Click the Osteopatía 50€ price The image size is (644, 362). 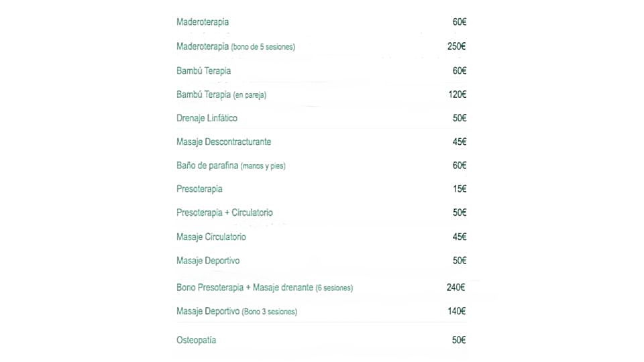(459, 341)
